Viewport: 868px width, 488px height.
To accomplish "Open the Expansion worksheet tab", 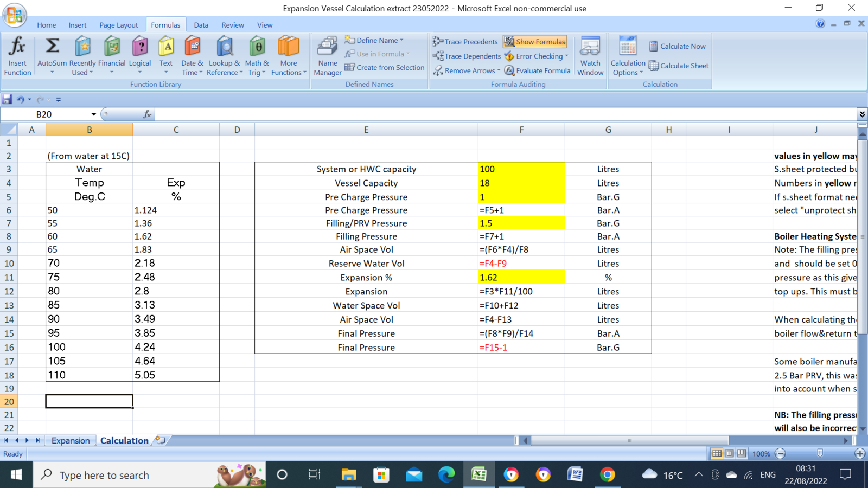I will point(71,440).
